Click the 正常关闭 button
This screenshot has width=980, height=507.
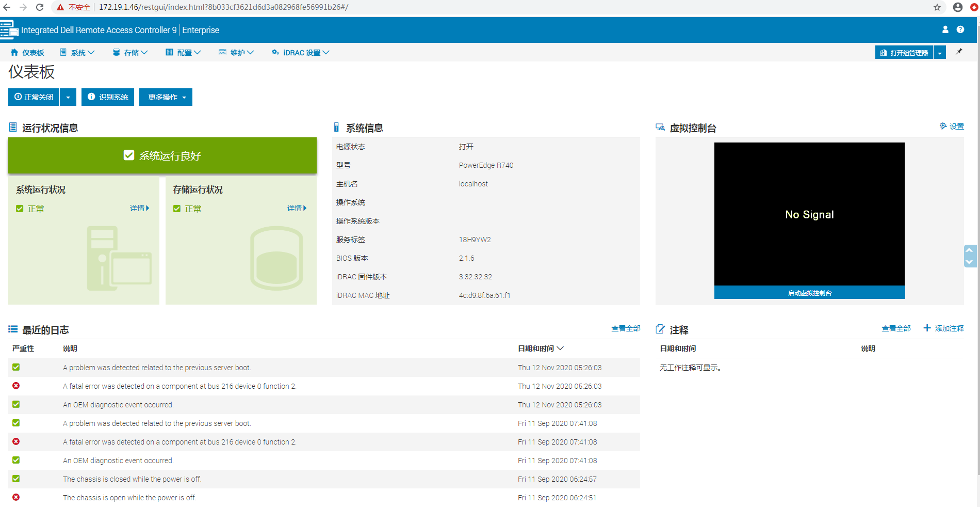pyautogui.click(x=34, y=97)
